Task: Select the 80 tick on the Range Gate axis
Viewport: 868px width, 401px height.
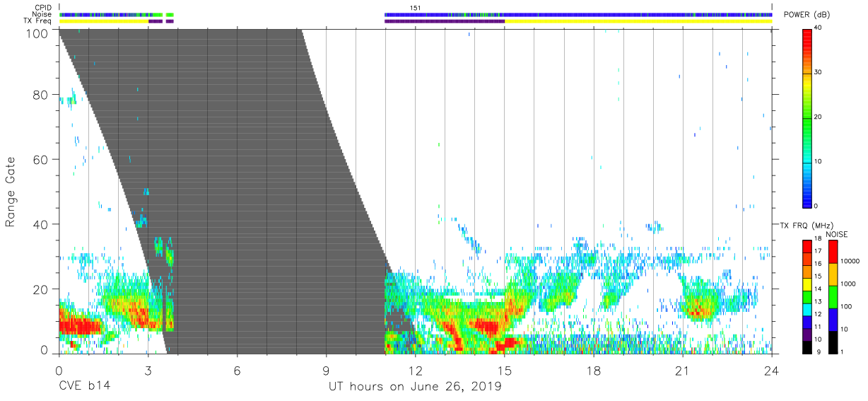Action: click(x=40, y=95)
